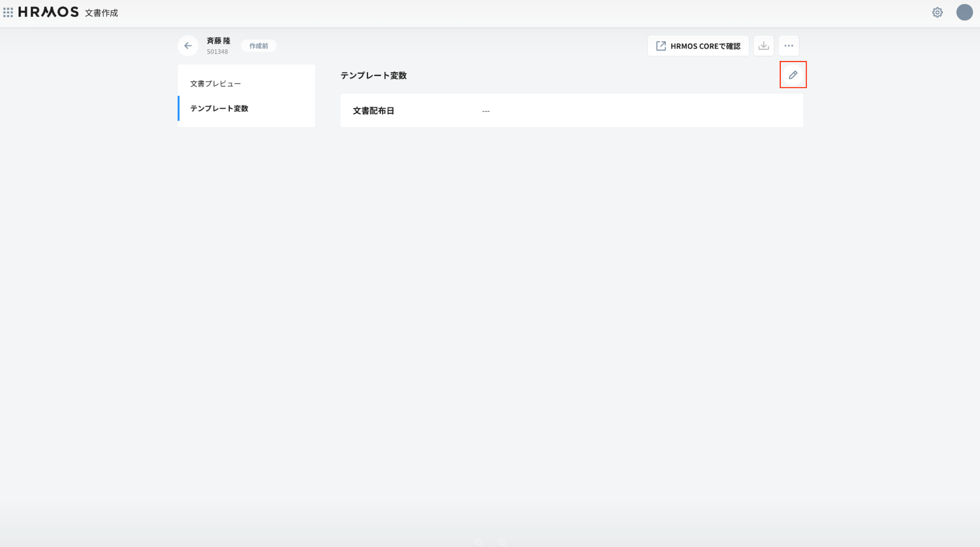Click the 文書配布日 field label
980x547 pixels.
point(373,111)
